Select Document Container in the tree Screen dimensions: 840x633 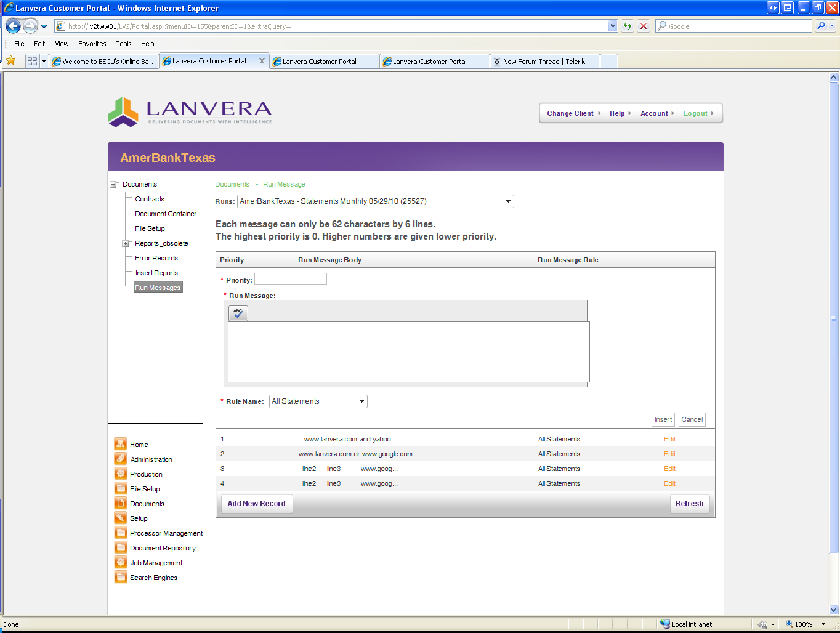[166, 214]
